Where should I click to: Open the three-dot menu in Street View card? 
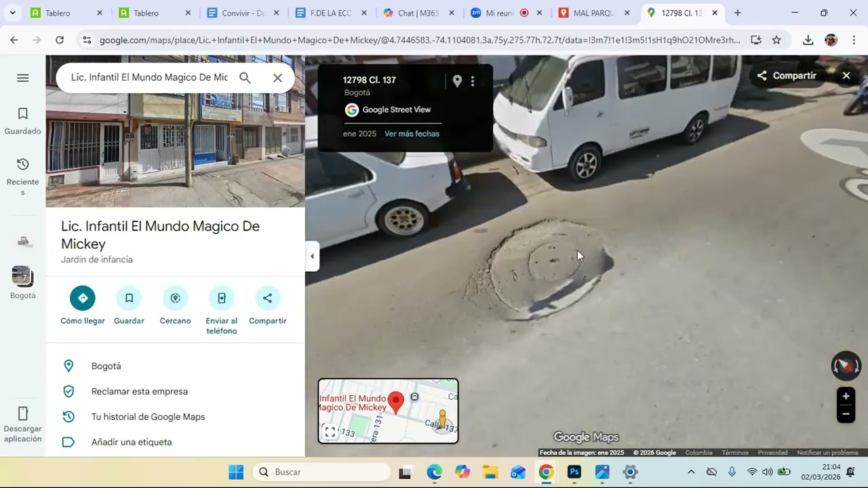(x=473, y=81)
